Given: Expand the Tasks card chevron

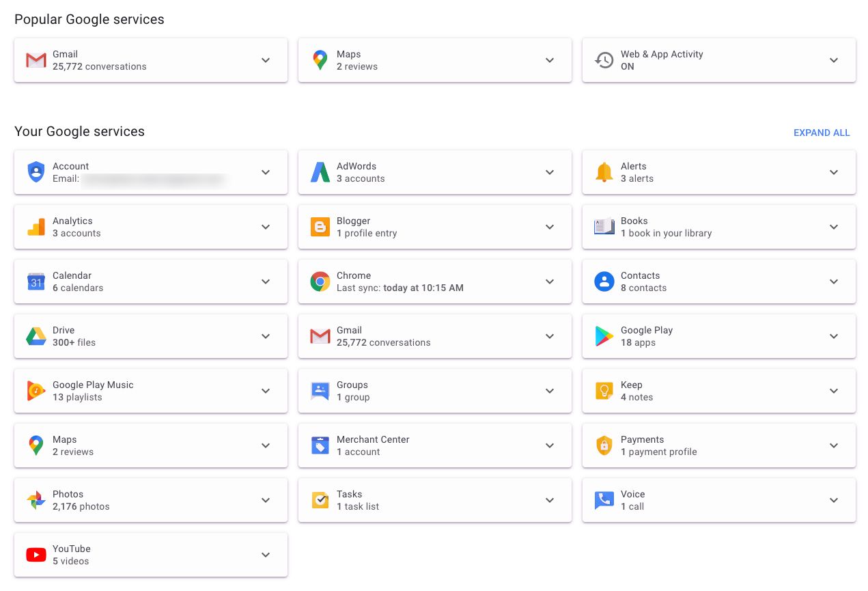Looking at the screenshot, I should click(x=550, y=500).
